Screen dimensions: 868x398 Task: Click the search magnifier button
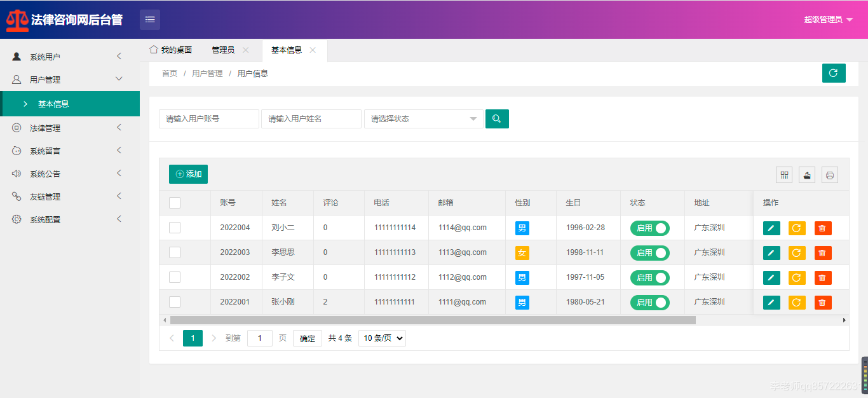pos(497,119)
